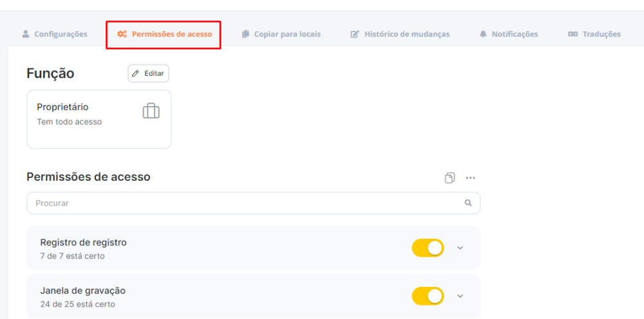The width and height of the screenshot is (644, 319).
Task: Click the '7 de 7 está certo' text
Action: tap(72, 256)
